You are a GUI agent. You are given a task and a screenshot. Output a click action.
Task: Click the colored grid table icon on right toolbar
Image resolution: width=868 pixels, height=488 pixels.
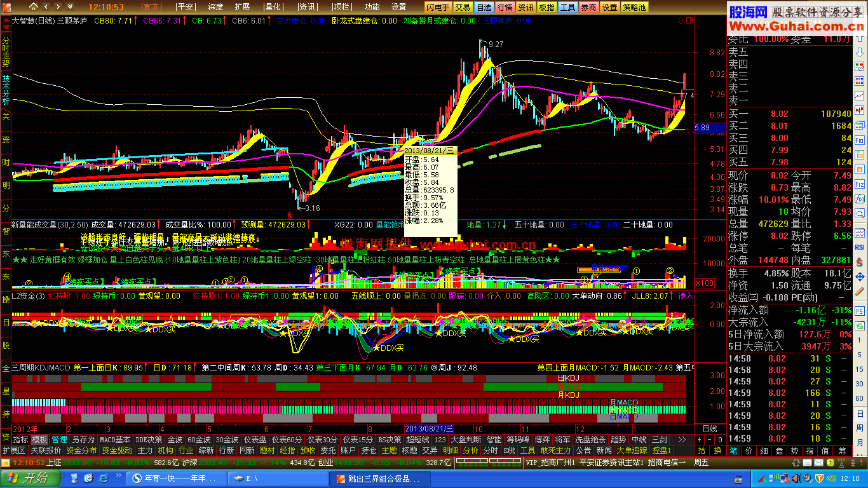[x=860, y=81]
